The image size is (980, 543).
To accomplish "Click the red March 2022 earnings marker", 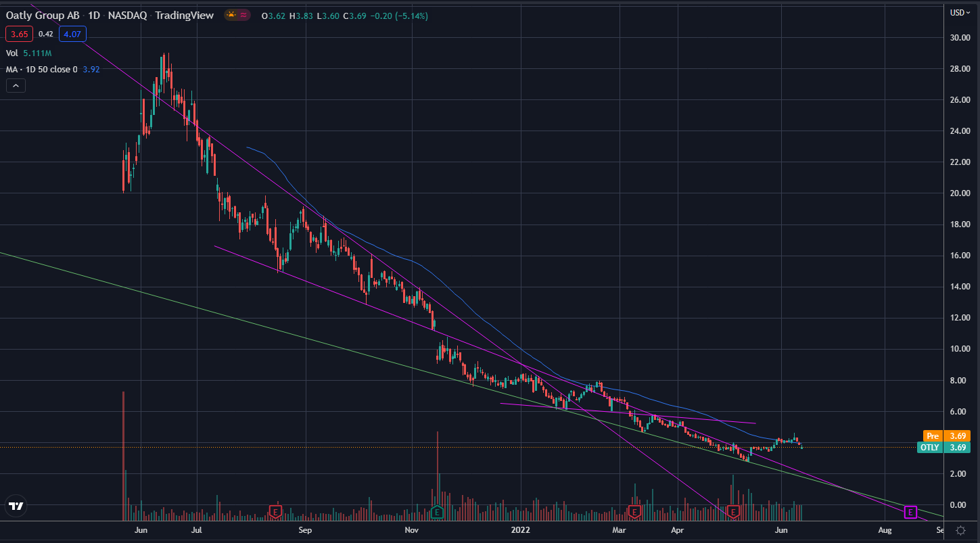I will [634, 512].
